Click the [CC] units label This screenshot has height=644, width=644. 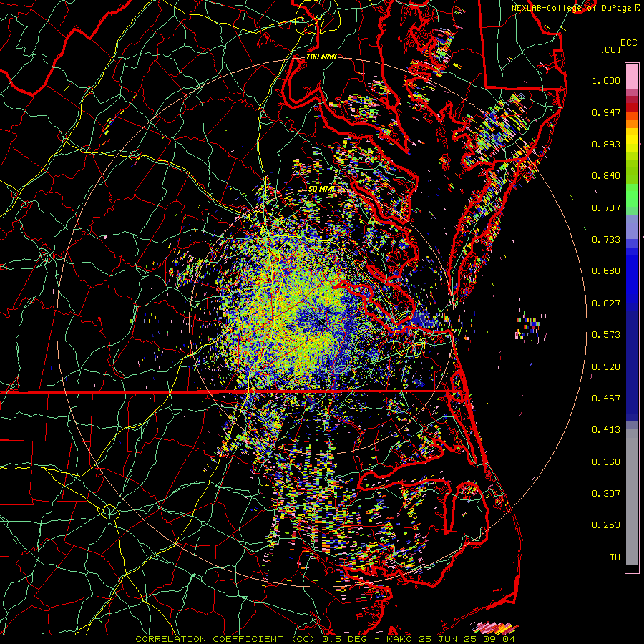point(610,49)
